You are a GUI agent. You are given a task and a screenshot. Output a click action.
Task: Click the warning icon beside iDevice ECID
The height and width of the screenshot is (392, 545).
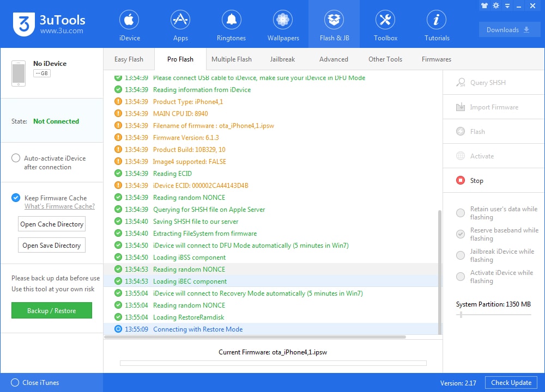click(118, 185)
